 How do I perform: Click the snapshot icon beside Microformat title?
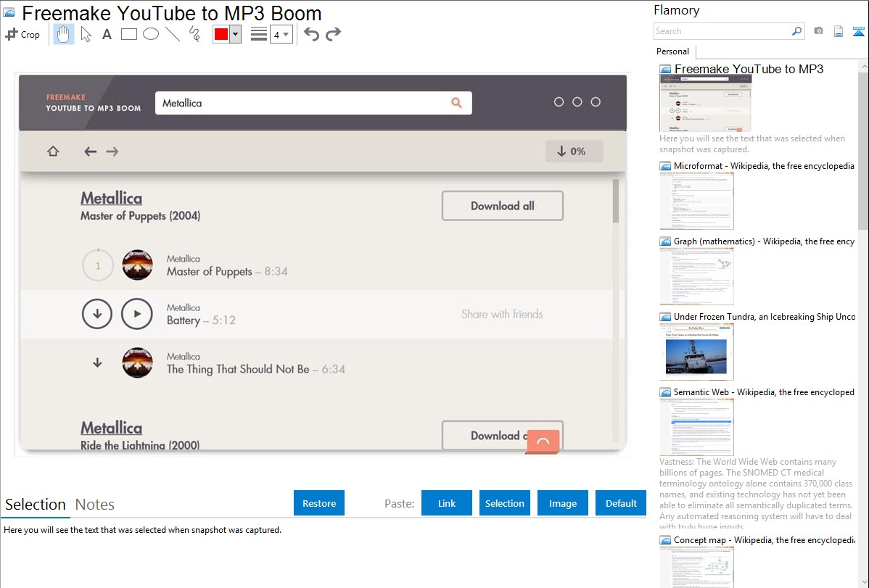tap(665, 166)
